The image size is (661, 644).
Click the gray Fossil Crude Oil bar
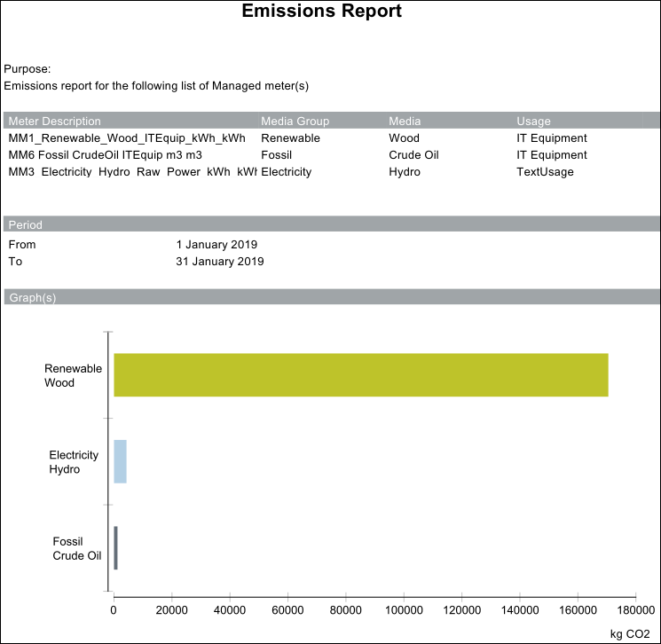(x=115, y=547)
